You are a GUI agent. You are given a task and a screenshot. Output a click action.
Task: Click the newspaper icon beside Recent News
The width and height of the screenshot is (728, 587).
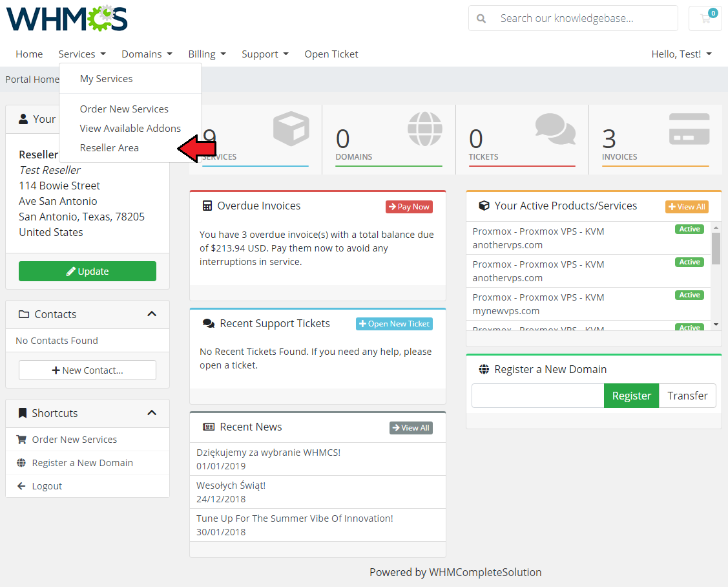(209, 427)
